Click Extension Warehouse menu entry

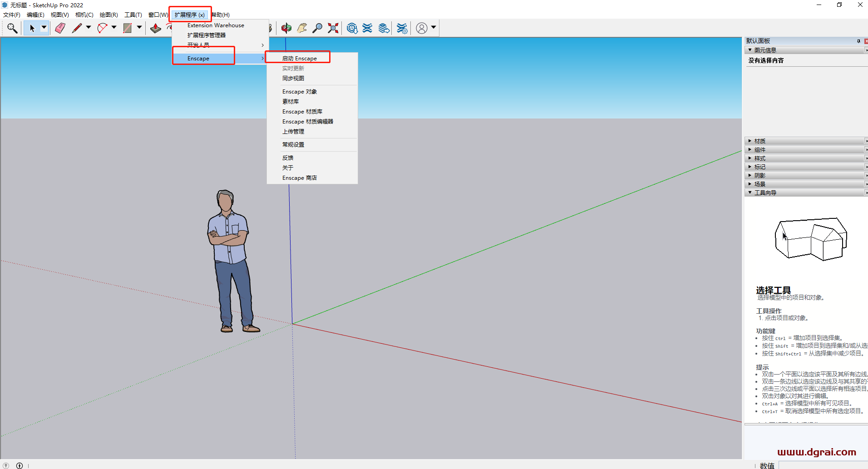coord(216,25)
